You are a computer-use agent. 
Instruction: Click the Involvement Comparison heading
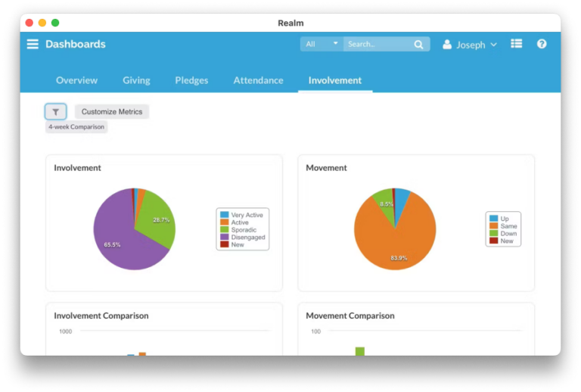pos(101,316)
